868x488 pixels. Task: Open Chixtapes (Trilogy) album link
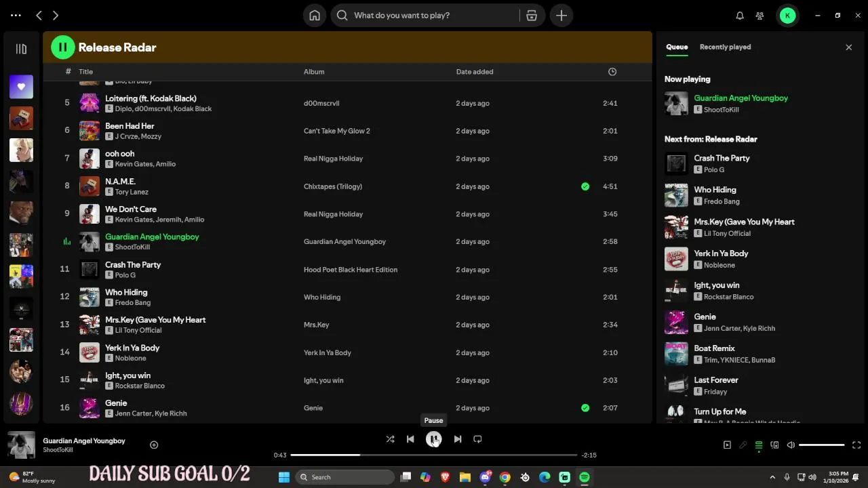coord(333,186)
